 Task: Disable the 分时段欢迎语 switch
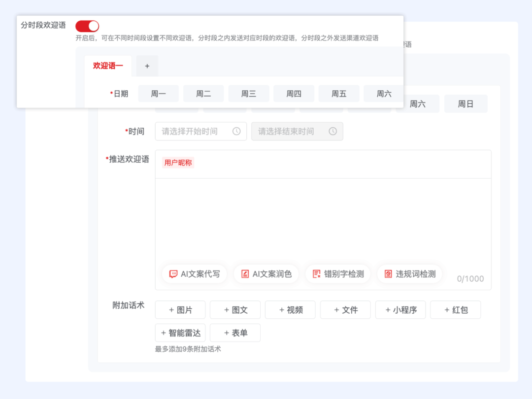click(x=87, y=26)
